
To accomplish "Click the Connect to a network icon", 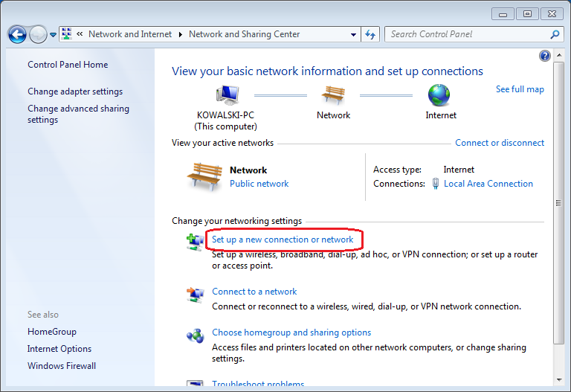I will tap(195, 295).
